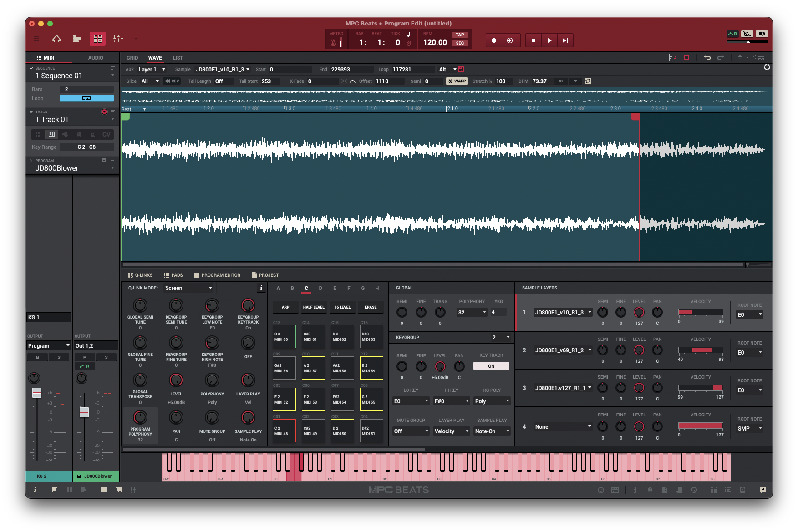
Task: Open the hamburger main menu
Action: (36, 39)
